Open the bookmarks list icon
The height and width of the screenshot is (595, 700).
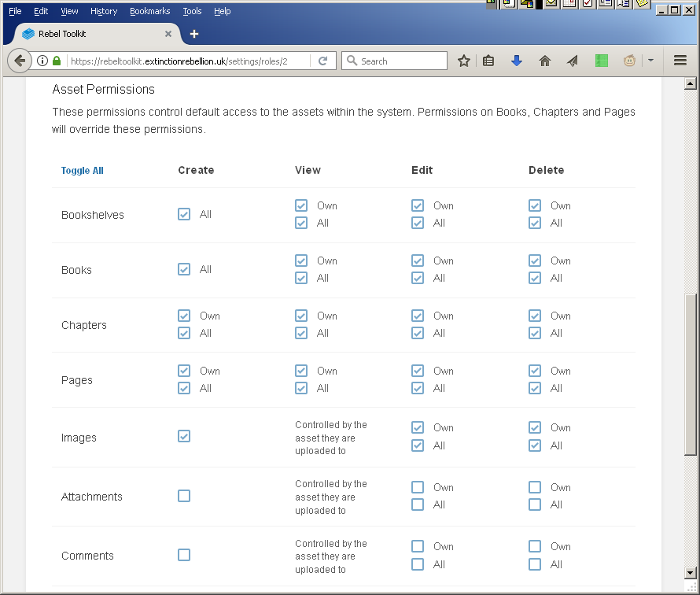[488, 61]
